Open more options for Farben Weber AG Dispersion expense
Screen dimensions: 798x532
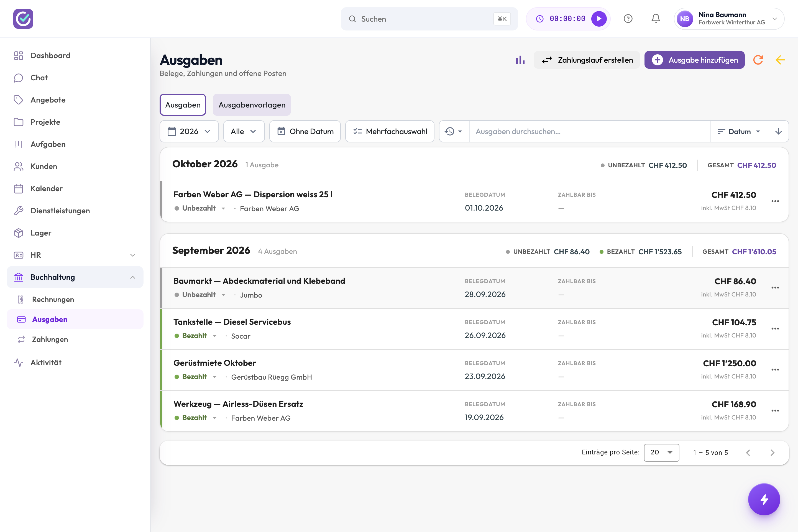coord(775,201)
